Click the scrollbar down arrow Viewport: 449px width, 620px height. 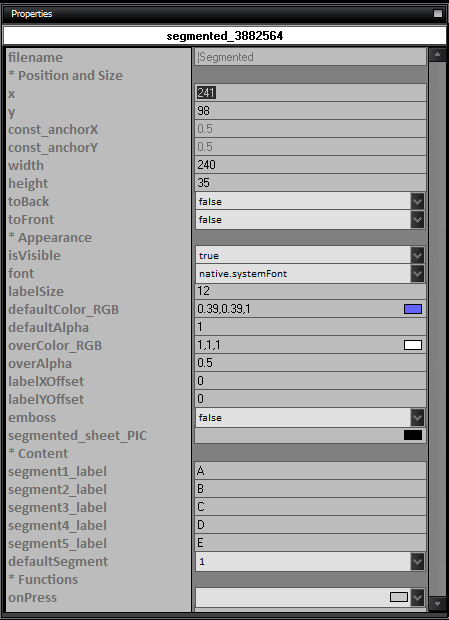[437, 603]
